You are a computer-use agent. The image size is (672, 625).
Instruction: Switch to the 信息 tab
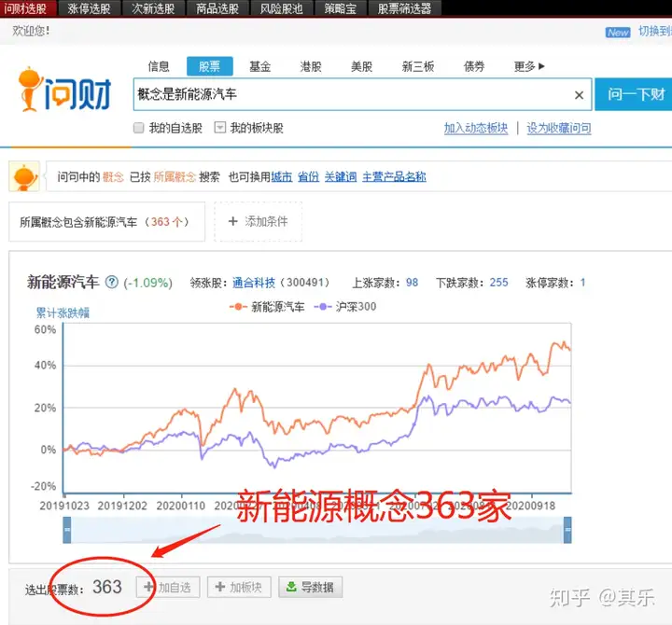pos(159,66)
